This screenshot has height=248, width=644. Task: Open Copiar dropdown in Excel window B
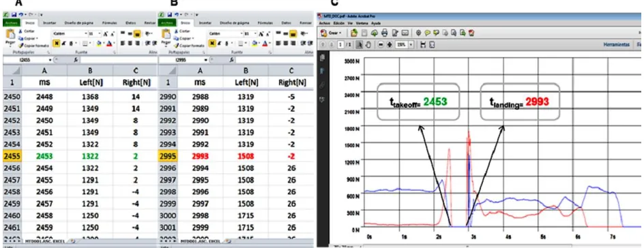tap(193, 38)
